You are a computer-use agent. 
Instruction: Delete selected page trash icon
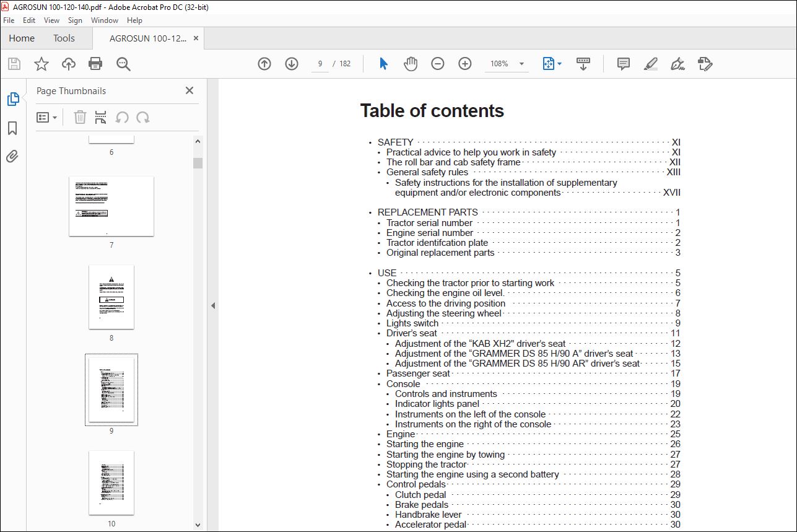[80, 117]
